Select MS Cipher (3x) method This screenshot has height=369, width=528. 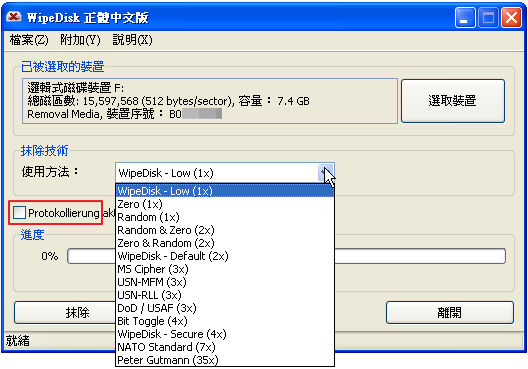[225, 269]
